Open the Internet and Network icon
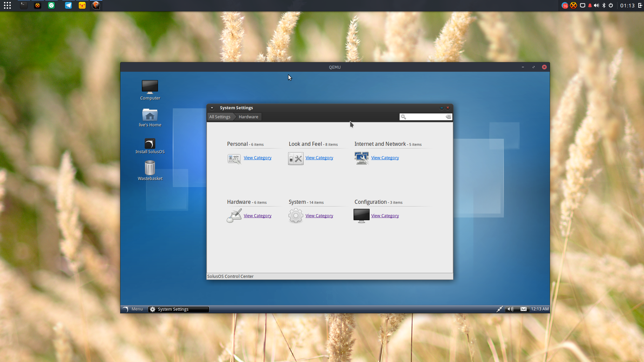The image size is (644, 362). coord(362,158)
